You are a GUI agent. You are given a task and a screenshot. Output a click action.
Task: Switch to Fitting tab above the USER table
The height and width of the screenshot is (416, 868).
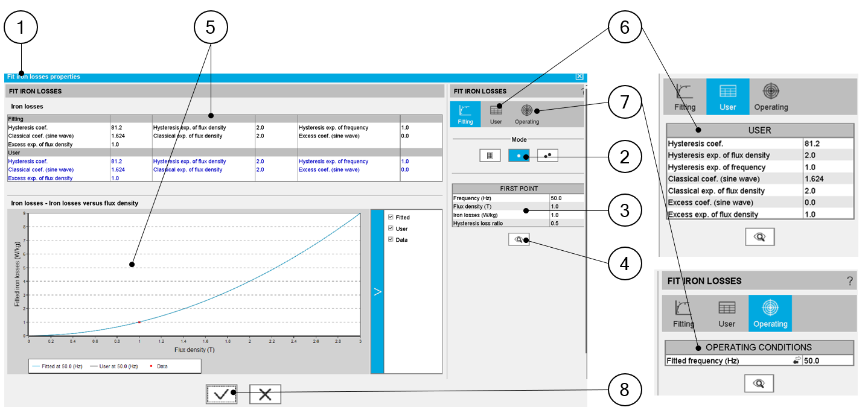[685, 96]
